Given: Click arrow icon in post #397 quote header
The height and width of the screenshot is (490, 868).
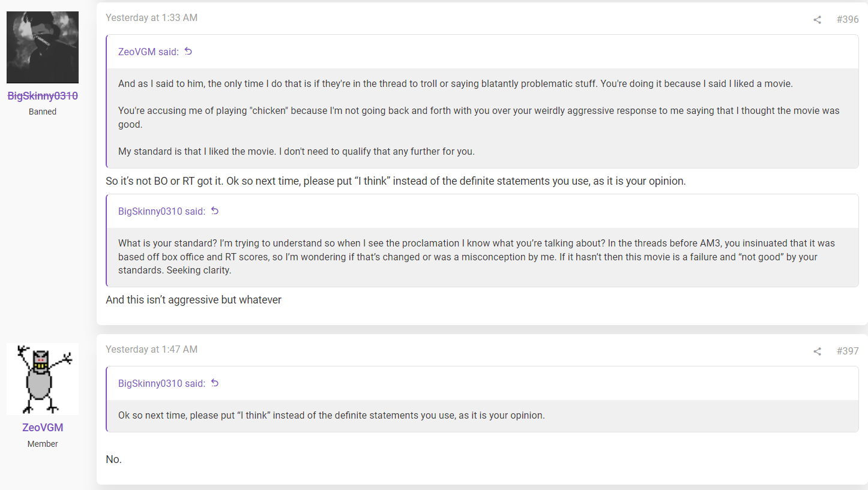Looking at the screenshot, I should (215, 383).
